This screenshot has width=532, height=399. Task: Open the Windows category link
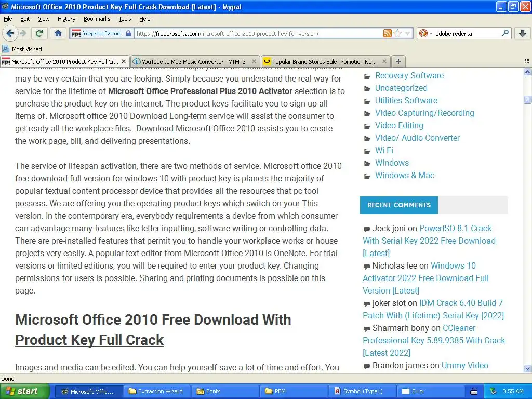tap(392, 163)
